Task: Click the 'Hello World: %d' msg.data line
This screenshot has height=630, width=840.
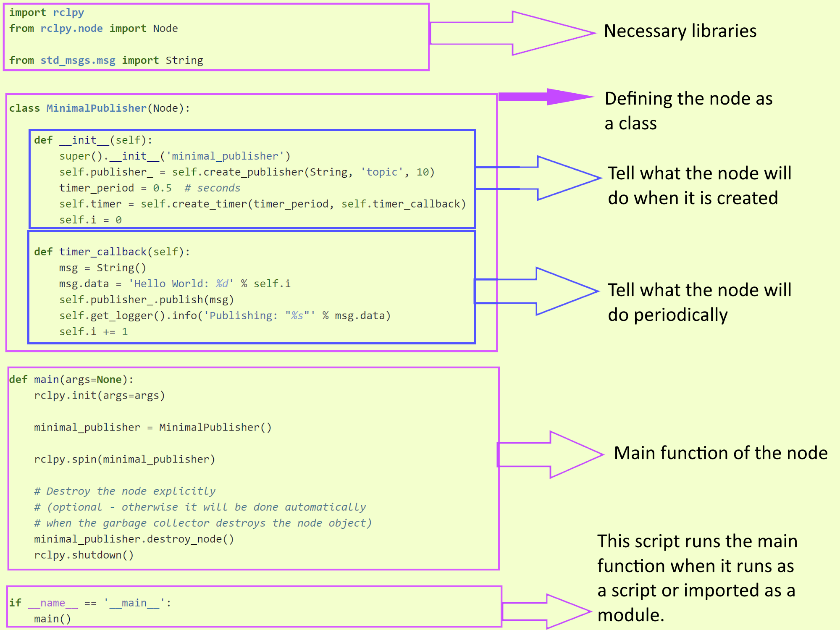Action: pos(175,284)
